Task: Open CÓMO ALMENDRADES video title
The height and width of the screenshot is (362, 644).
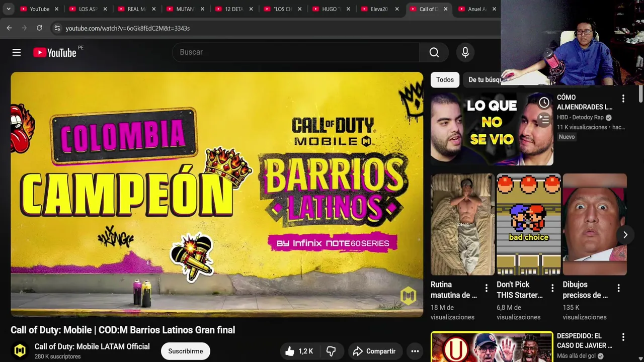Action: pyautogui.click(x=585, y=102)
